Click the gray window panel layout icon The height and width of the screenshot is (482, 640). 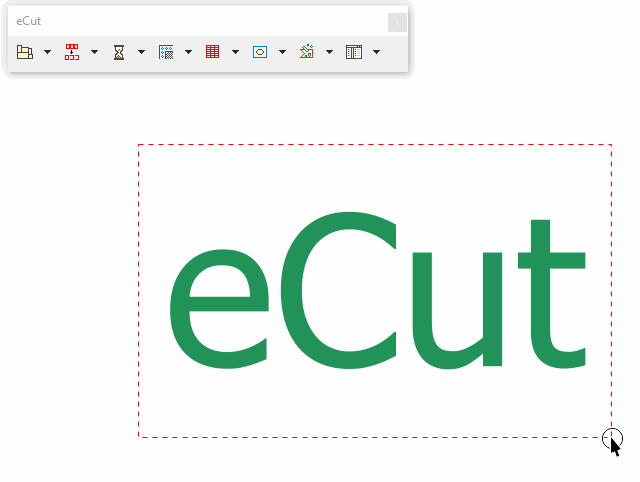pyautogui.click(x=354, y=52)
